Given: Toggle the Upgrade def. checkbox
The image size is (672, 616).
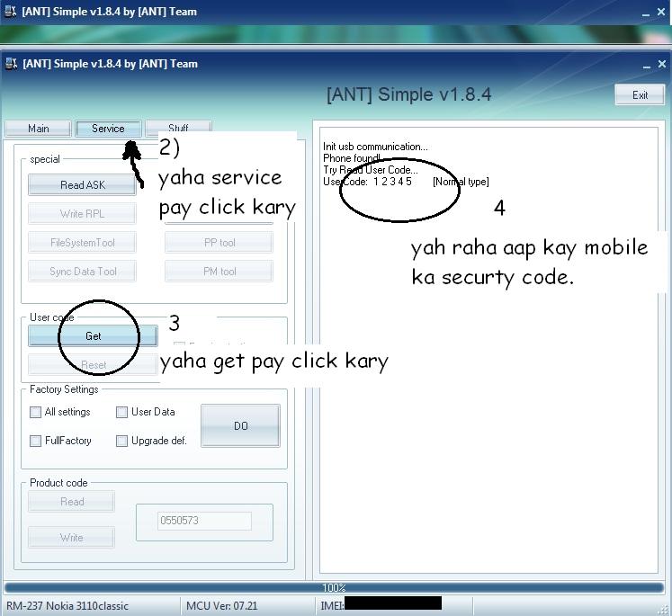Looking at the screenshot, I should click(121, 441).
